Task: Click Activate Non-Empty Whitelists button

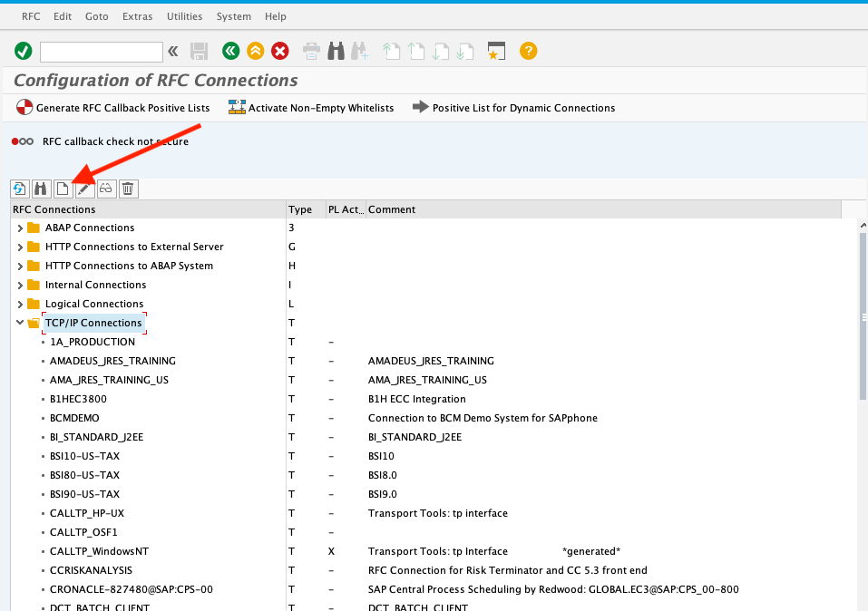Action: point(311,108)
